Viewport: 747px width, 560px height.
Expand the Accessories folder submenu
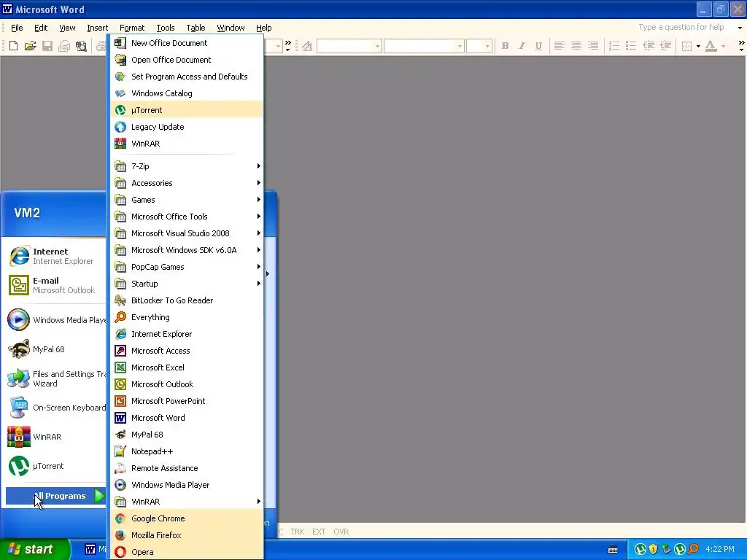click(187, 183)
